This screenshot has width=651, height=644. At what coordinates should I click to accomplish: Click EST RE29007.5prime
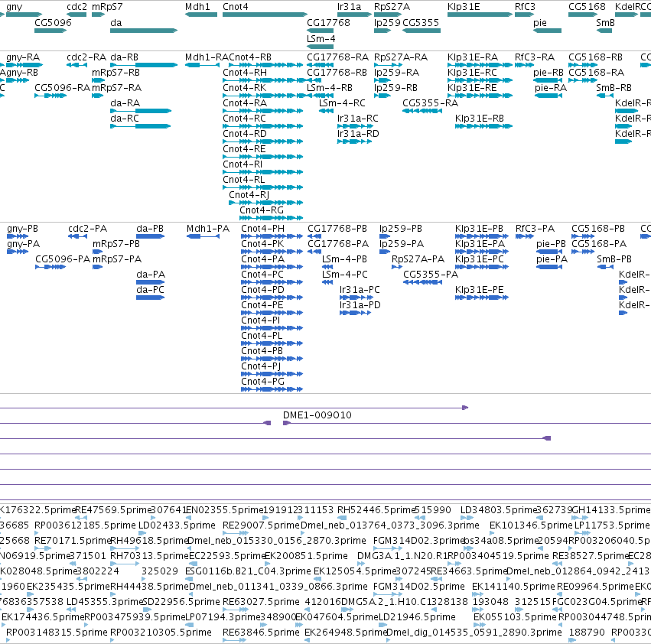(261, 525)
